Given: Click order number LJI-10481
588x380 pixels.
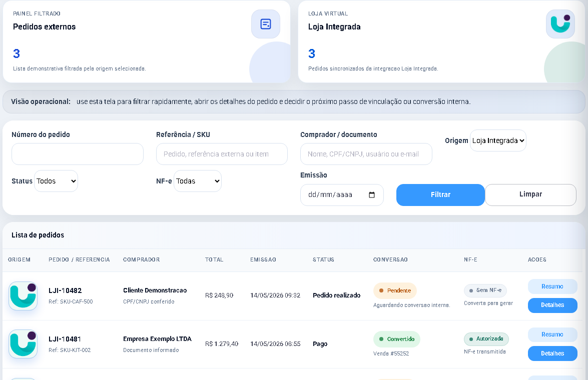Looking at the screenshot, I should [65, 339].
